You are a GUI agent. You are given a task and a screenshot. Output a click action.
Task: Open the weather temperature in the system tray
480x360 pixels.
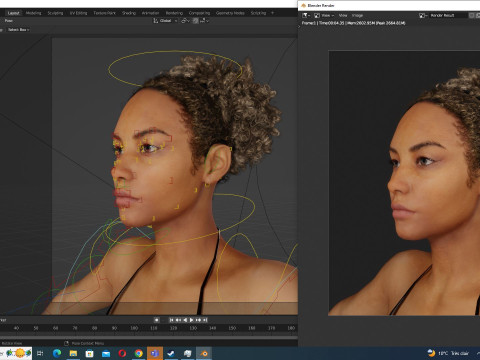tap(448, 353)
